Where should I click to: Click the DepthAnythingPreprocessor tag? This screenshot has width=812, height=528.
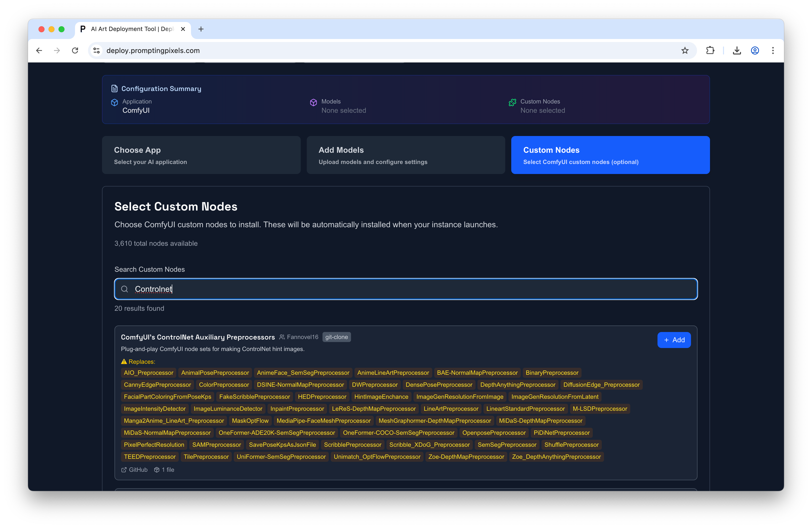(x=517, y=384)
